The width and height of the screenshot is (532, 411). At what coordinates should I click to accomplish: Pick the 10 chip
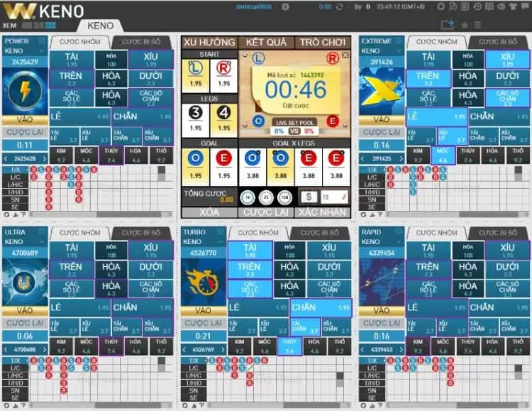248,197
